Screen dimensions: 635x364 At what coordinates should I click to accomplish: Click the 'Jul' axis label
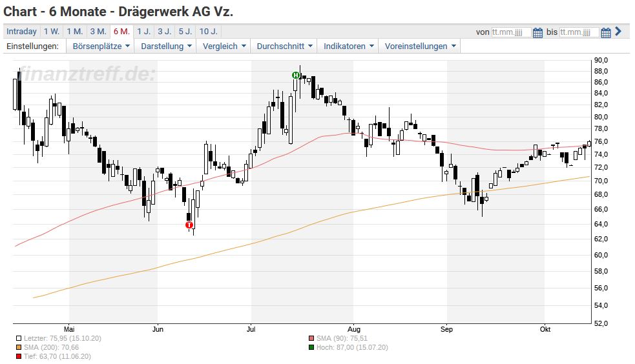point(251,329)
